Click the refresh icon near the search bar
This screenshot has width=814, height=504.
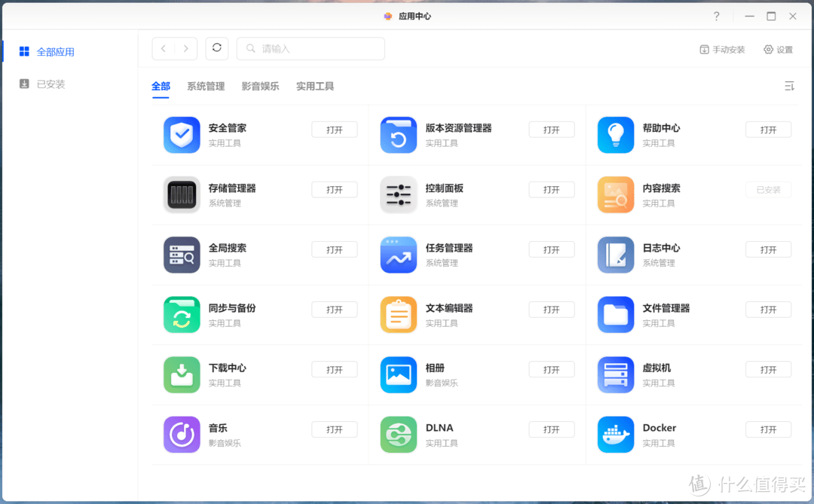(x=216, y=47)
